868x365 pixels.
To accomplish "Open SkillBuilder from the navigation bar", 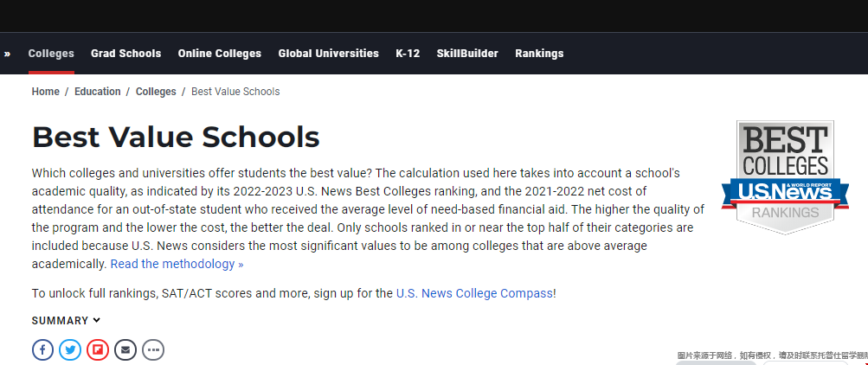I will point(467,54).
